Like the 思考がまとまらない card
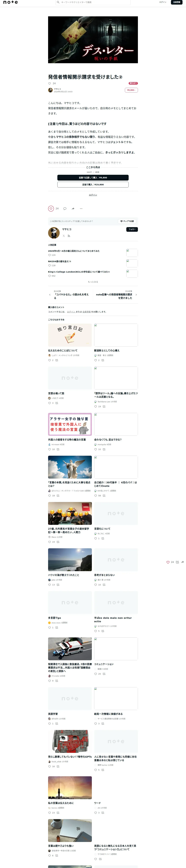The image size is (186, 868). pos(95,585)
